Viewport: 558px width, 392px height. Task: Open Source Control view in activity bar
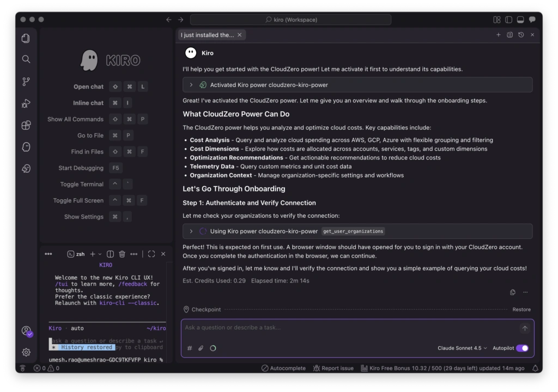point(26,81)
